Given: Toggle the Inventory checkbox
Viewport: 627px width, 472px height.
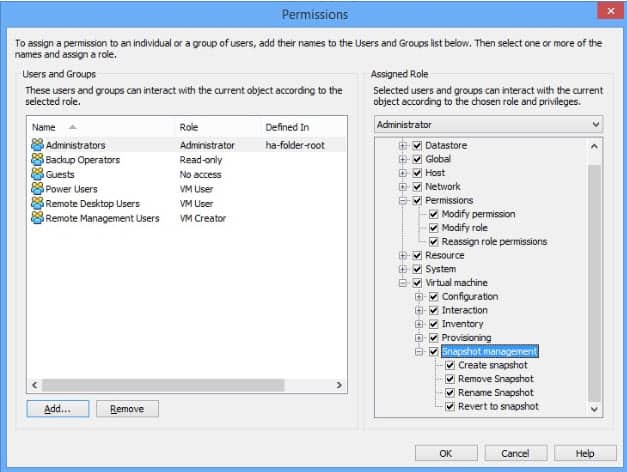Looking at the screenshot, I should [x=433, y=324].
